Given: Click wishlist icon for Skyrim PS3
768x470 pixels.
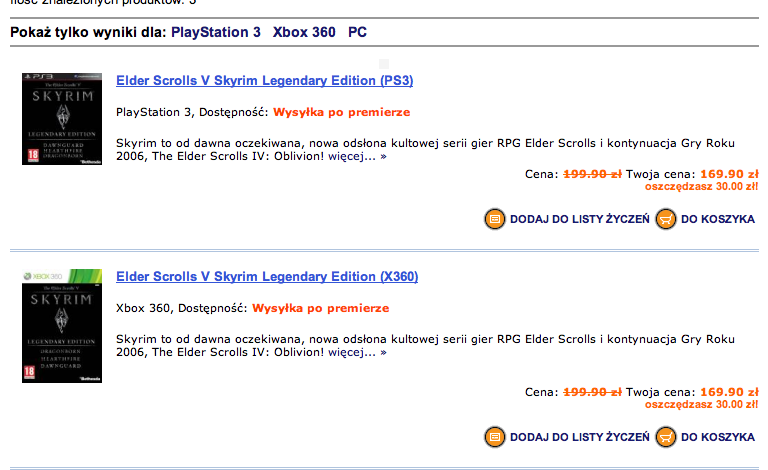Looking at the screenshot, I should (495, 219).
